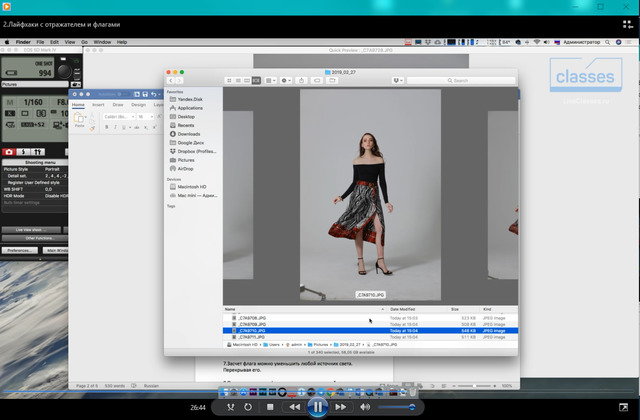Open AirDrop in Finder sidebar
Screen dimensions: 640x420
(186, 168)
